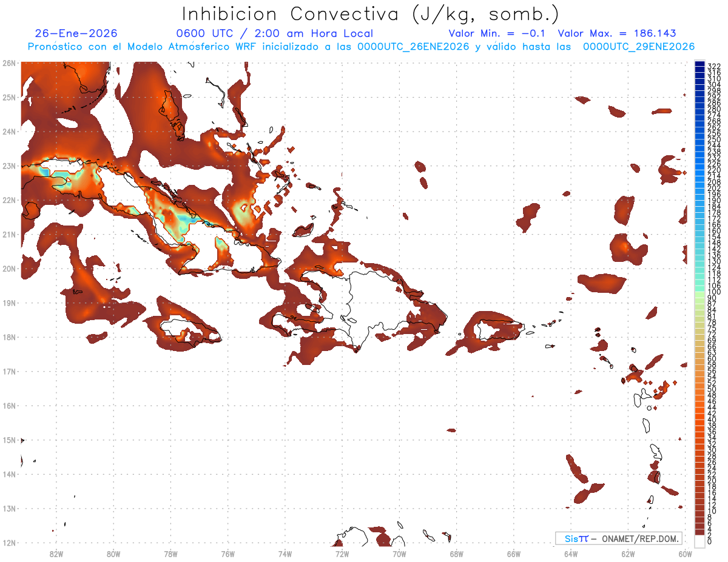Image resolution: width=728 pixels, height=562 pixels.
Task: Click the 'SisTT - ONAMET/REP.DOM.' credit box
Action: (x=619, y=538)
